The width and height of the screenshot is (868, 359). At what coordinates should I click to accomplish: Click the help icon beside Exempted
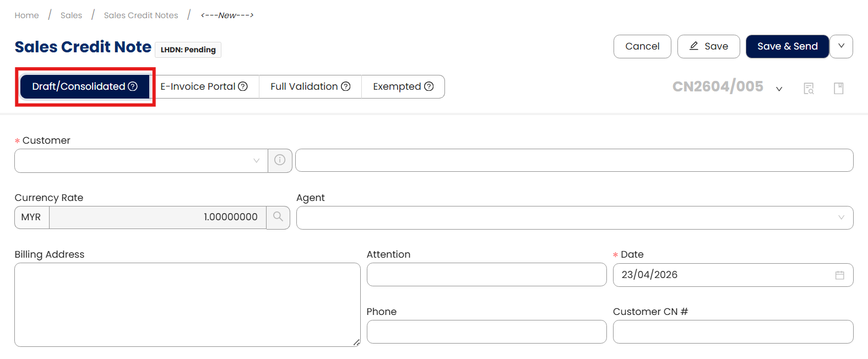click(429, 86)
